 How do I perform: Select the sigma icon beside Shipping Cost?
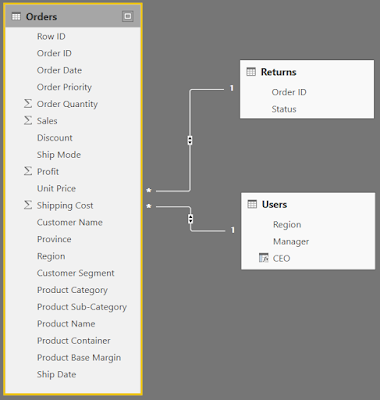28,205
